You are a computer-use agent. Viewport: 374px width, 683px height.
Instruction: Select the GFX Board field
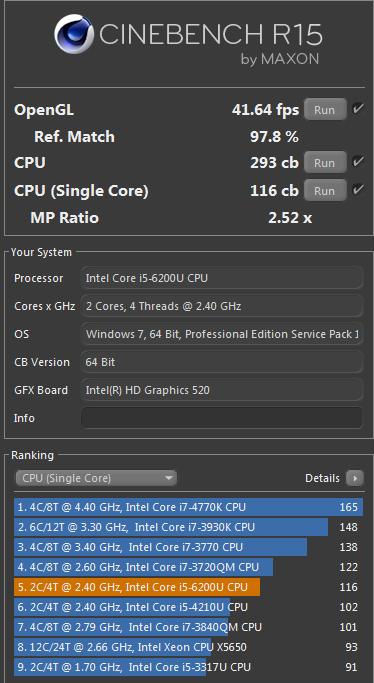[222, 390]
